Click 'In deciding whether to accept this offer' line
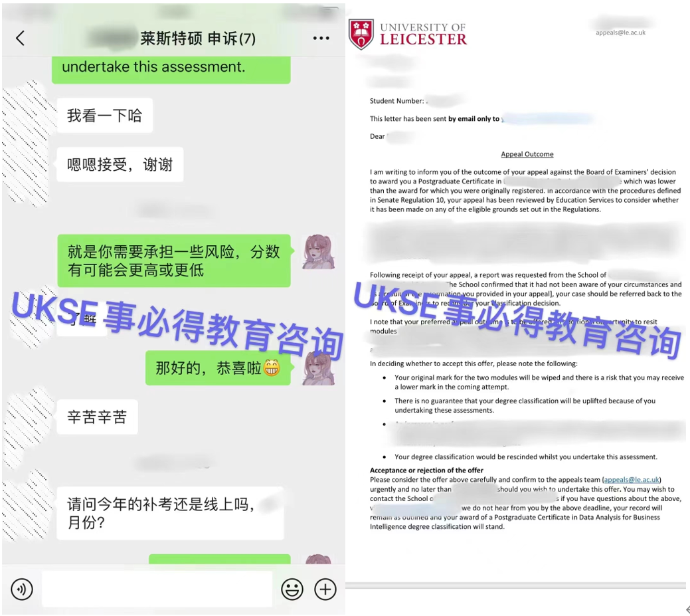690x616 pixels. [474, 363]
